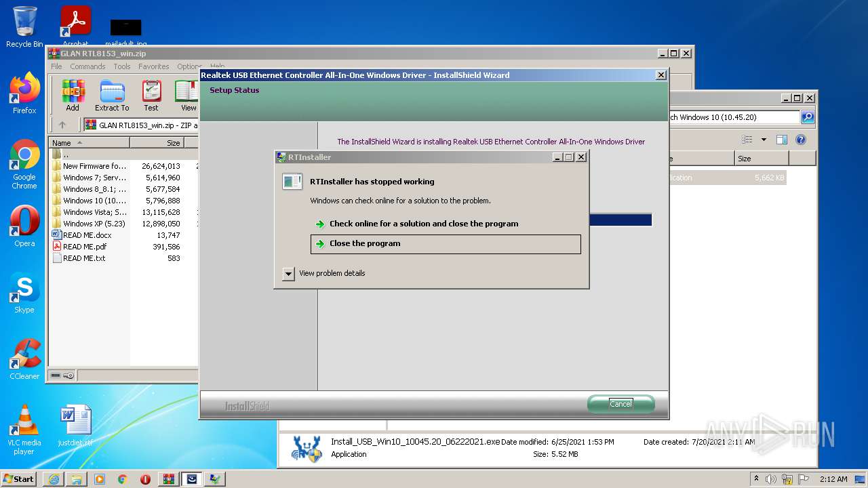Open the File menu in WinRAR
This screenshot has height=488, width=868.
pyautogui.click(x=56, y=66)
